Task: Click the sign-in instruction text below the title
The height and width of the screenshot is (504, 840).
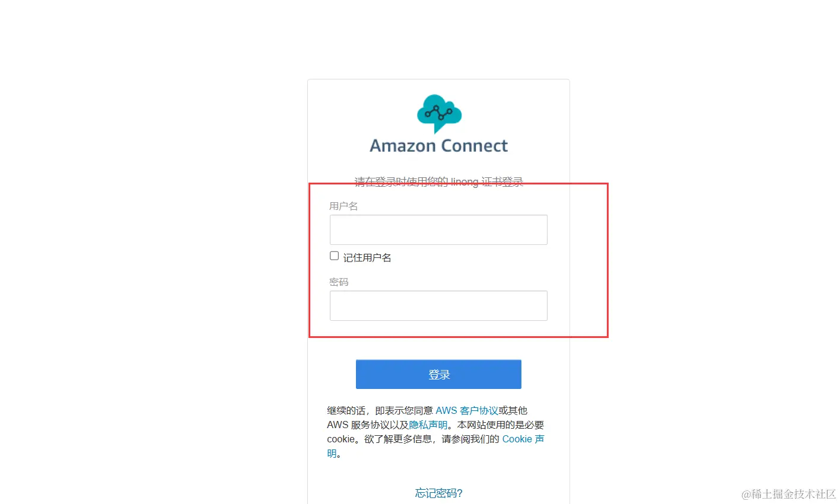Action: point(439,181)
